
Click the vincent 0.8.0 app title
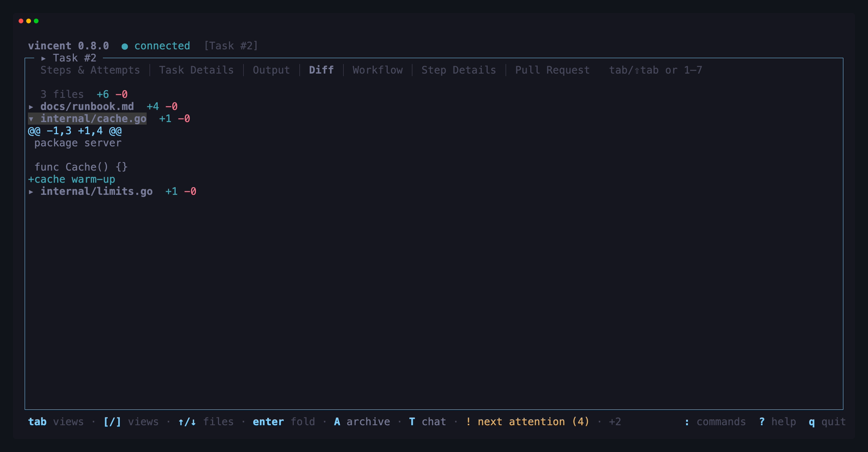(68, 46)
